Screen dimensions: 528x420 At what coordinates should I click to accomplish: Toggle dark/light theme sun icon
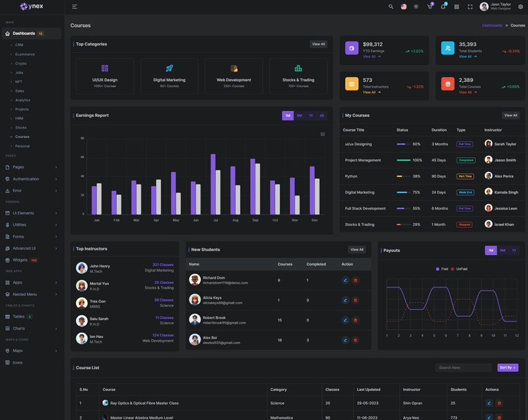tap(416, 7)
